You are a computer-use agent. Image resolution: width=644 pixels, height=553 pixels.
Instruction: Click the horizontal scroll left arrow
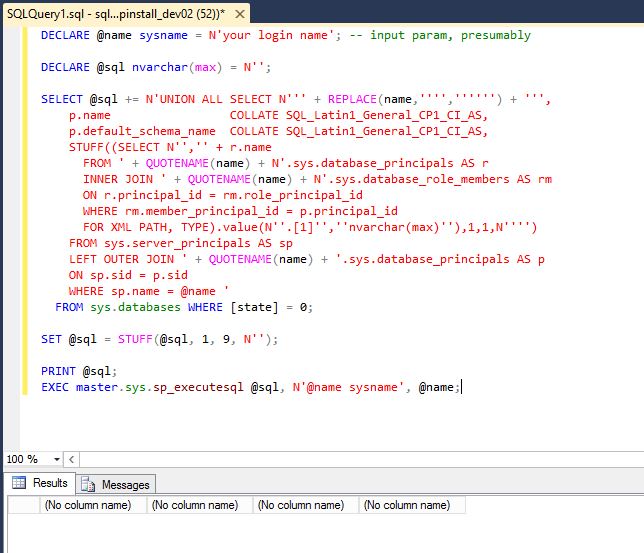click(71, 459)
